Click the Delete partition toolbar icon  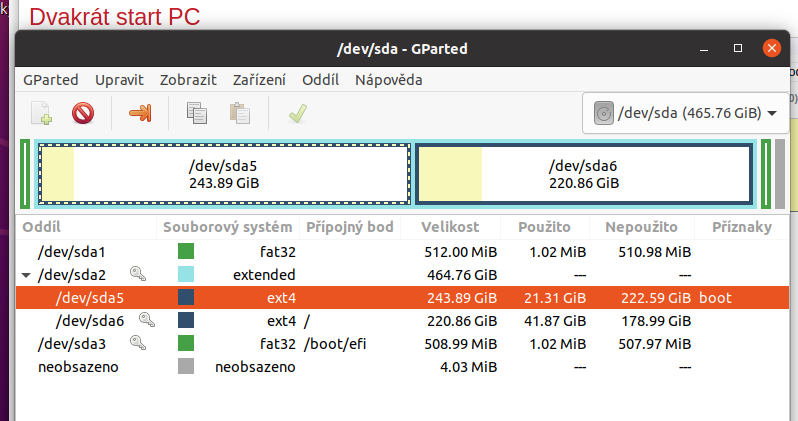tap(83, 113)
